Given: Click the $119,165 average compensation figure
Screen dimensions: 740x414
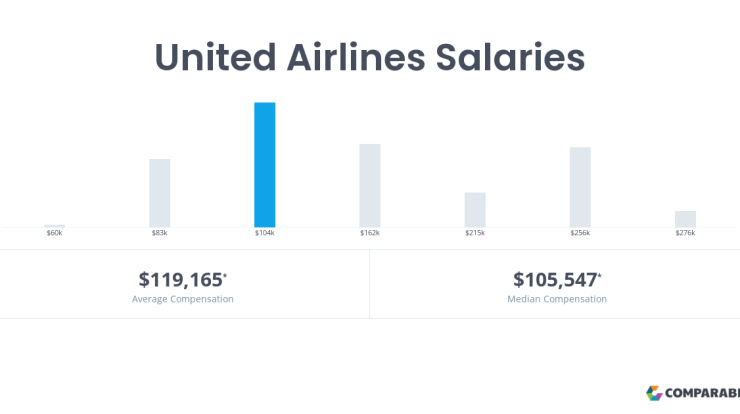Looking at the screenshot, I should point(182,279).
